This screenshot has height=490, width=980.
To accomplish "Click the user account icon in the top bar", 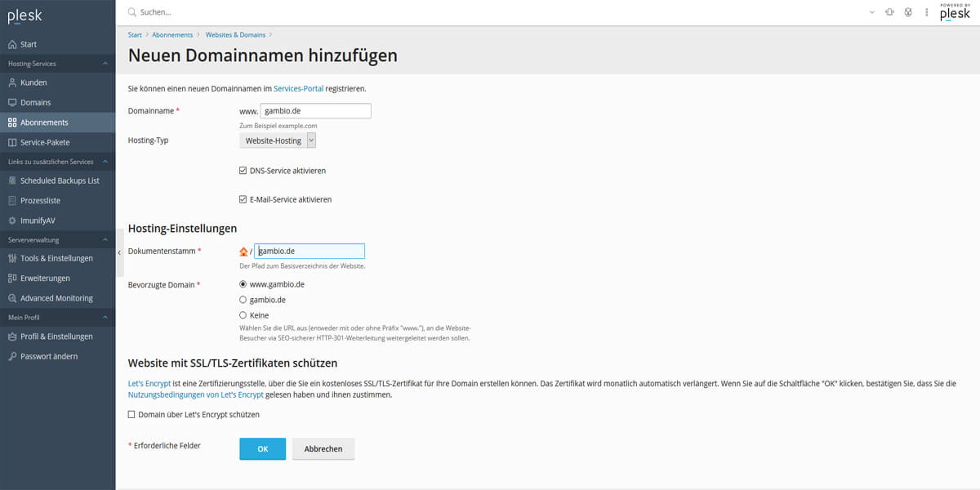I will pyautogui.click(x=908, y=12).
